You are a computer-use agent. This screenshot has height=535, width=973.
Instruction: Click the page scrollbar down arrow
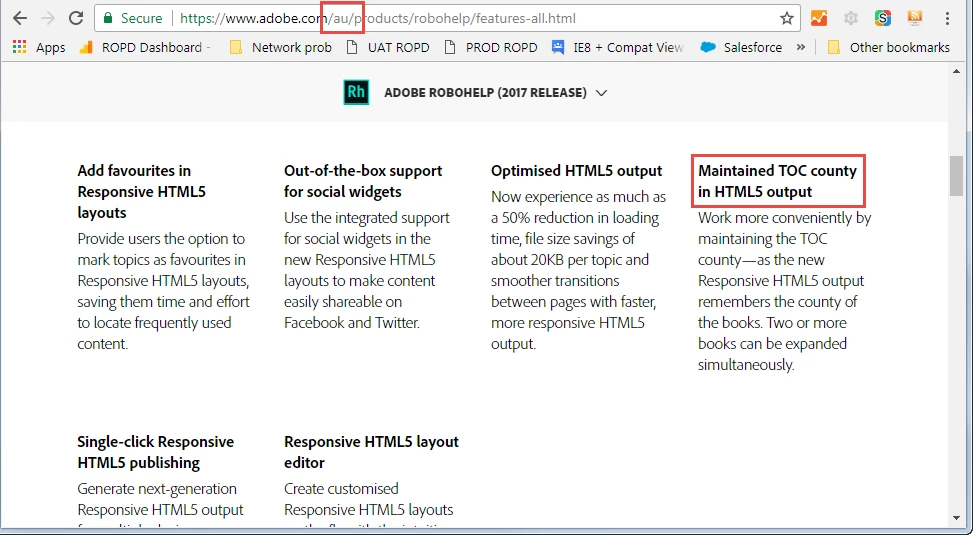(x=956, y=518)
